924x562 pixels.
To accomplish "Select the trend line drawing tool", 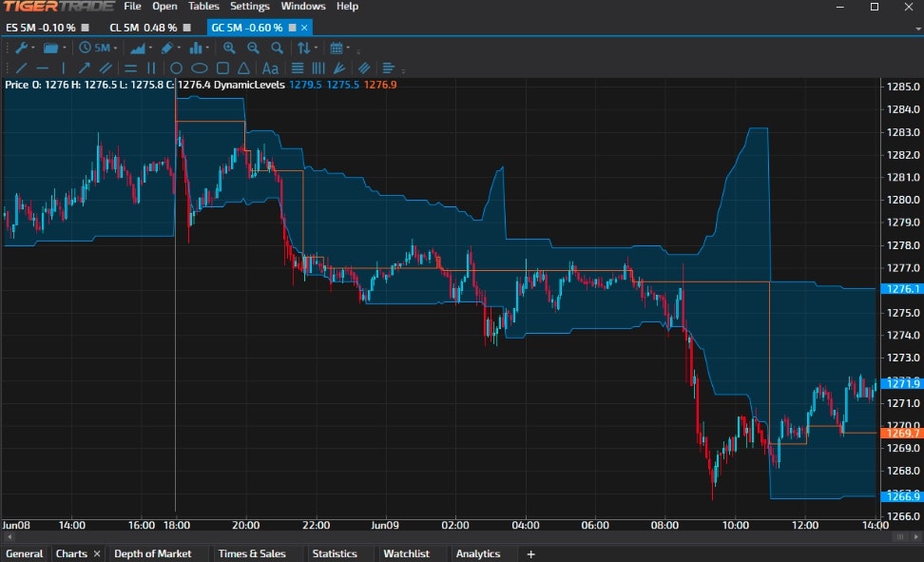I will pos(19,68).
